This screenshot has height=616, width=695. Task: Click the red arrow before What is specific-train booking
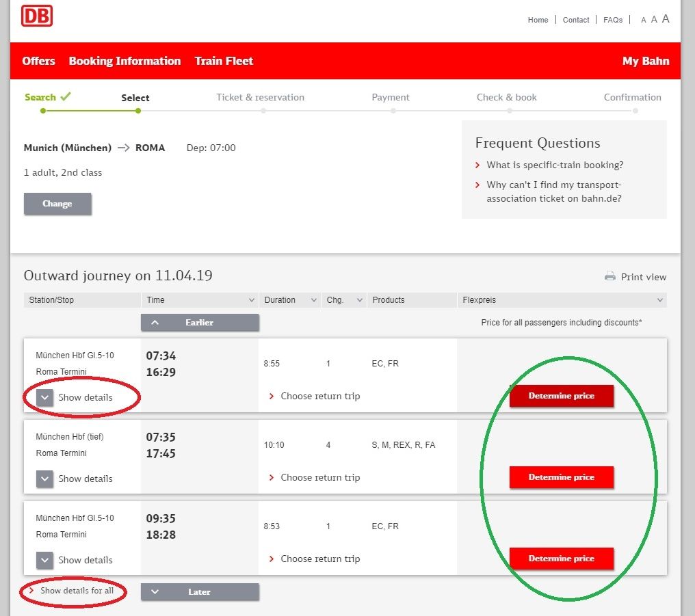coord(477,165)
